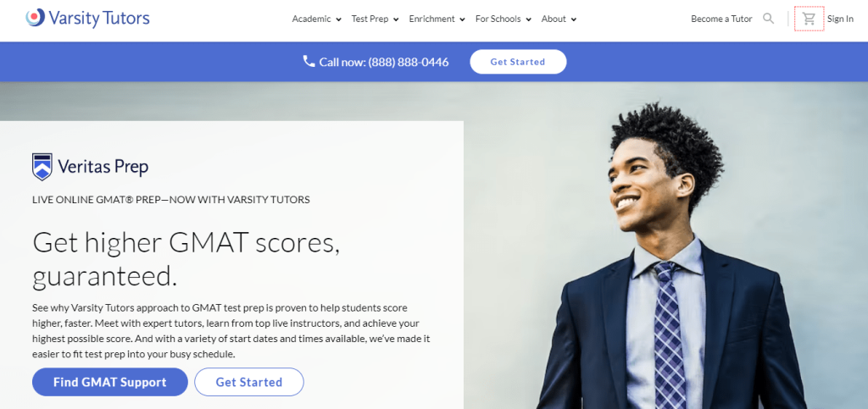Image resolution: width=868 pixels, height=409 pixels.
Task: Open the For Schools menu
Action: [x=504, y=19]
